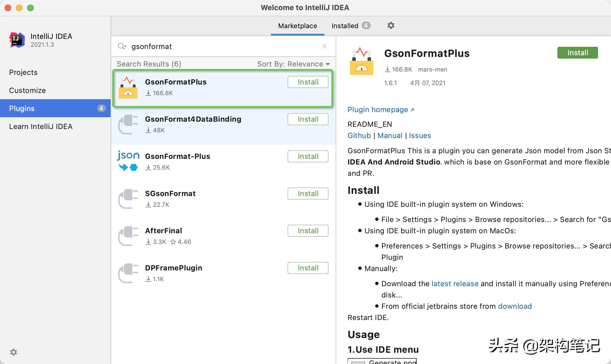The image size is (611, 364).
Task: Click the settings gear icon
Action: click(x=390, y=25)
